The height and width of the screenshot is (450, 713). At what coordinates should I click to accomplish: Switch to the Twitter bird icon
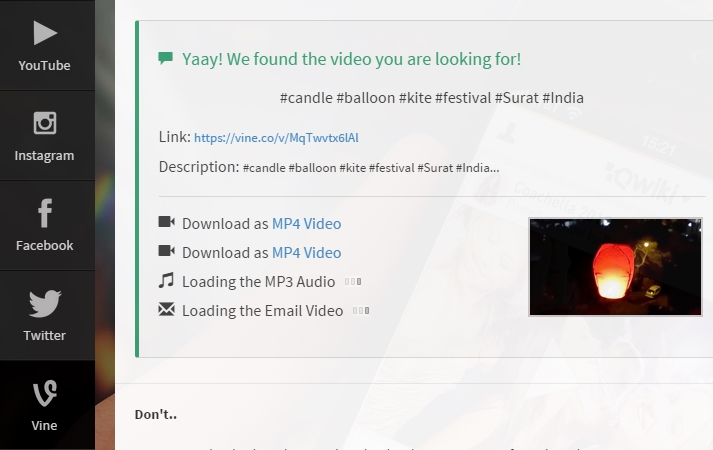click(45, 303)
